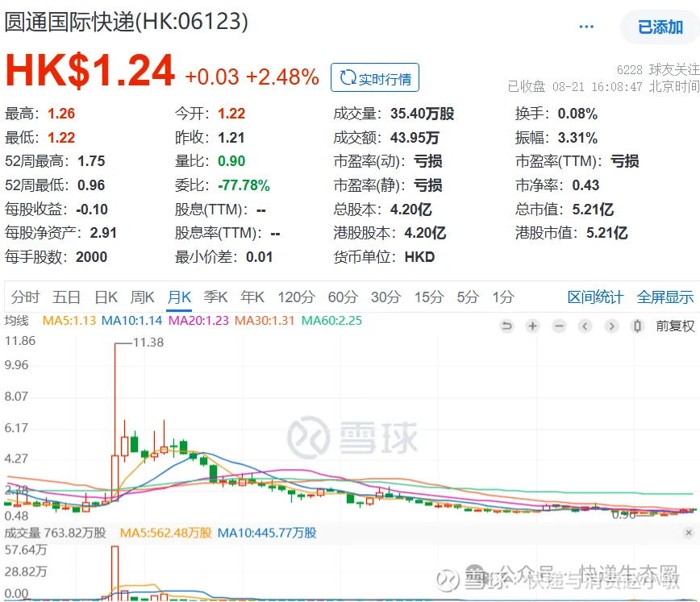Click the MA5:1.13 moving average label
This screenshot has height=602, width=700.
[69, 321]
